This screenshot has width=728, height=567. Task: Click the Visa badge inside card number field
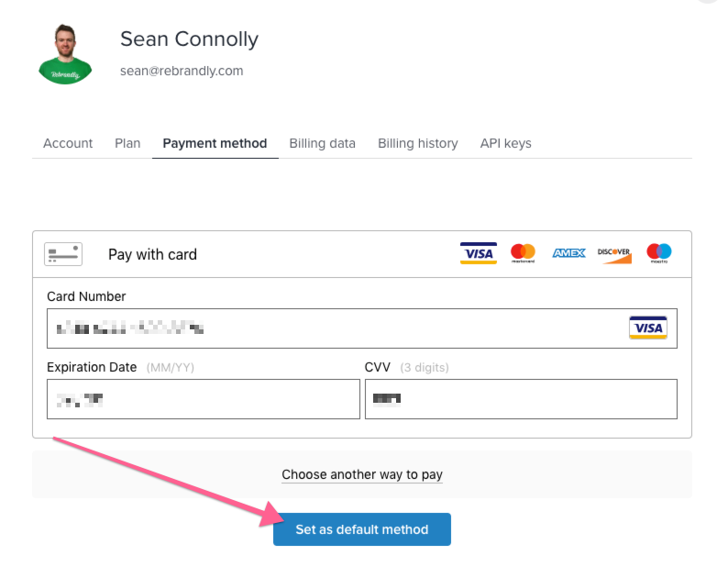[648, 328]
